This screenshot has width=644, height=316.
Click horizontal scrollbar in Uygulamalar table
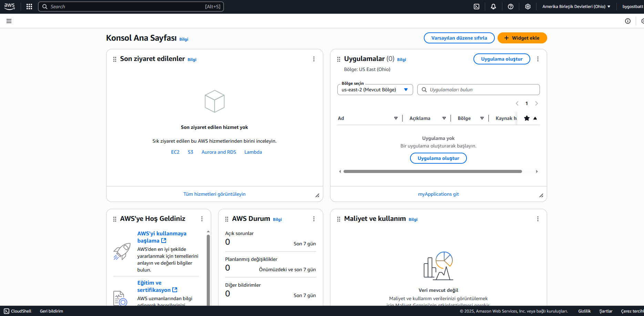pos(432,171)
